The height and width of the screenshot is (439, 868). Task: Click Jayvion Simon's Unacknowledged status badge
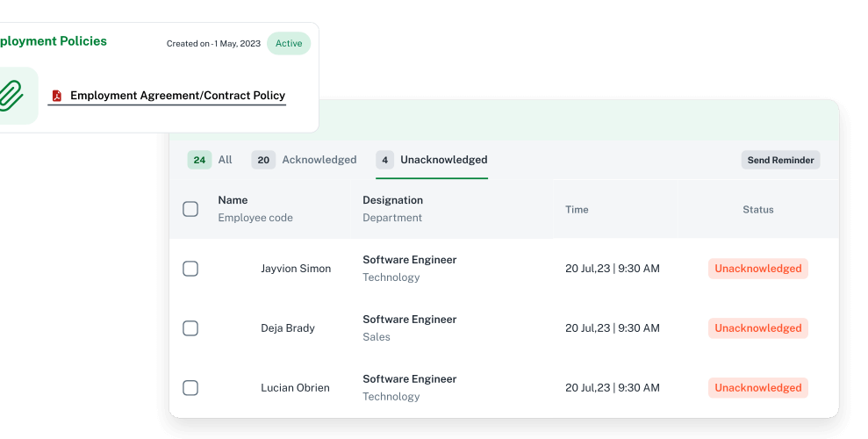(757, 269)
